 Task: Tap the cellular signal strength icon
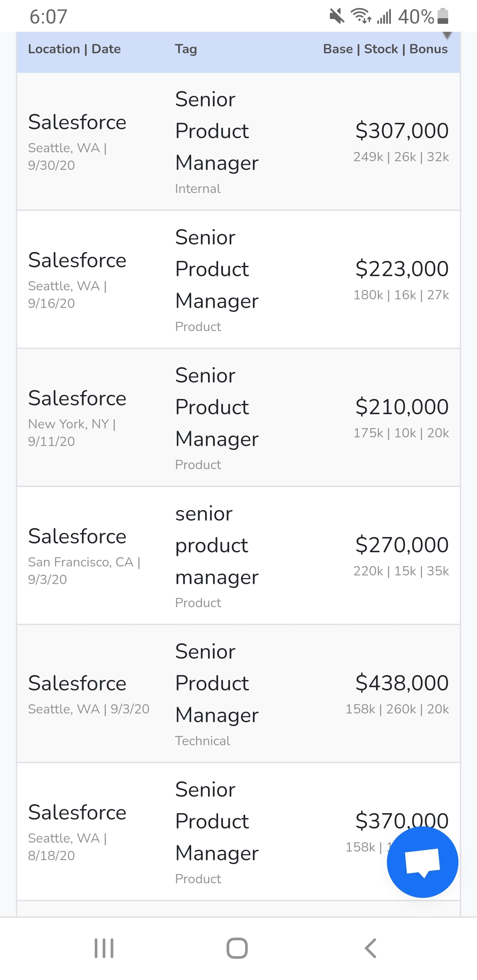pos(384,17)
